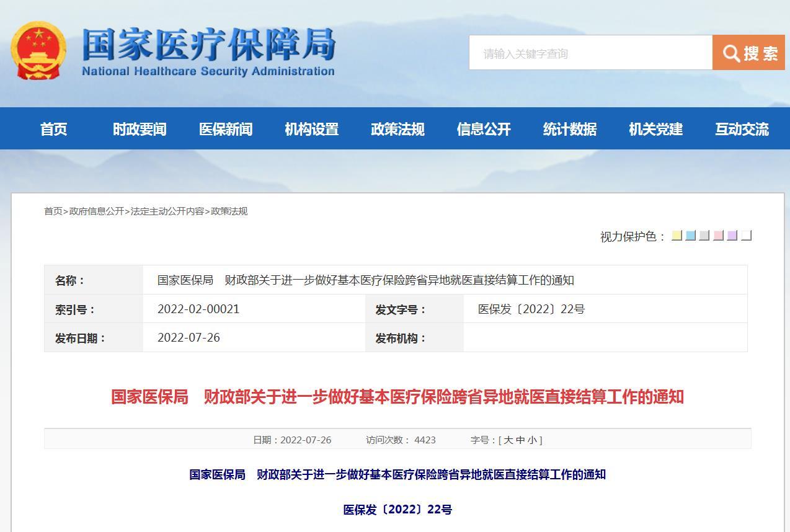Click the national emblem logo icon

tap(38, 51)
